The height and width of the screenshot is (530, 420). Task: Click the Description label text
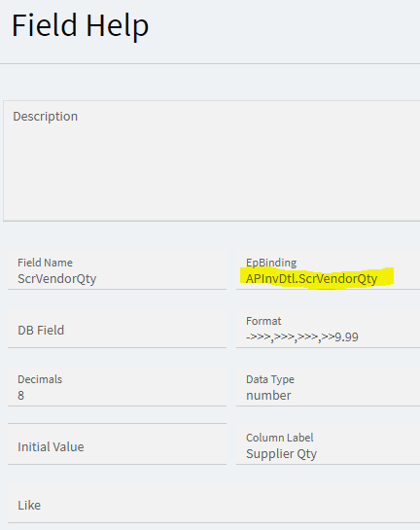(46, 117)
